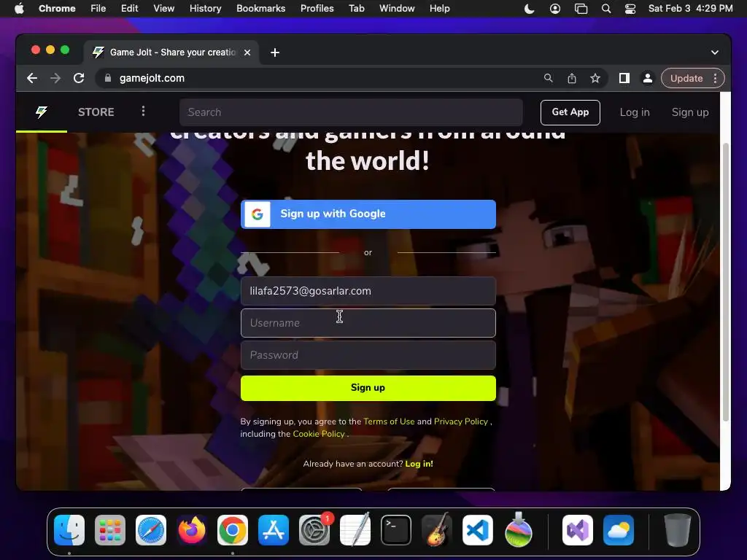Click Sign up with Google button
This screenshot has width=747, height=560.
tap(368, 214)
